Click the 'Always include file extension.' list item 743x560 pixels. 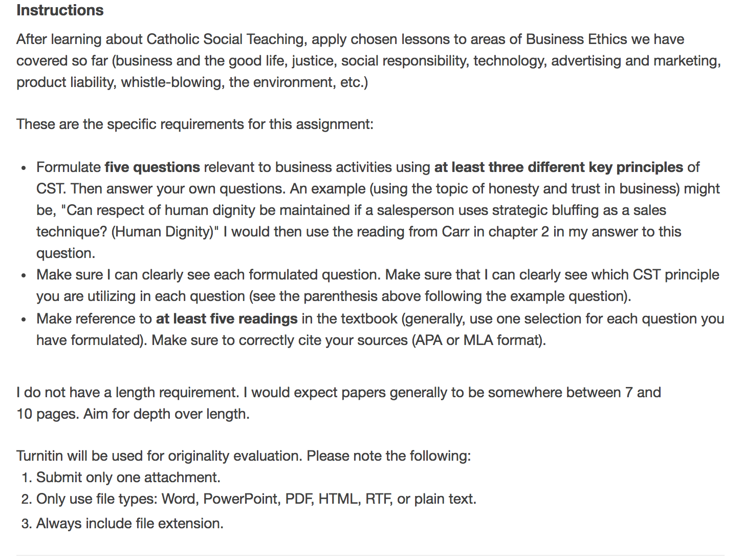coord(129,524)
